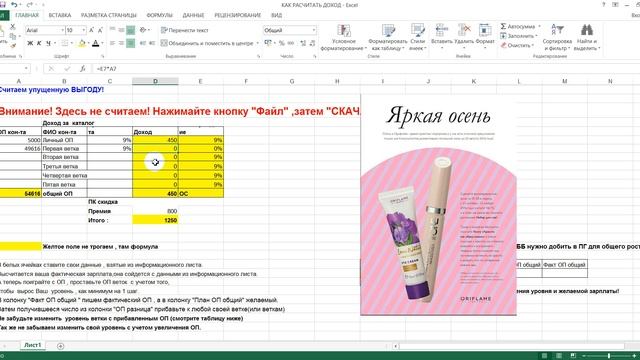640x360 pixels.
Task: Open ВСТАВКА ribbon tab
Action: 60,15
